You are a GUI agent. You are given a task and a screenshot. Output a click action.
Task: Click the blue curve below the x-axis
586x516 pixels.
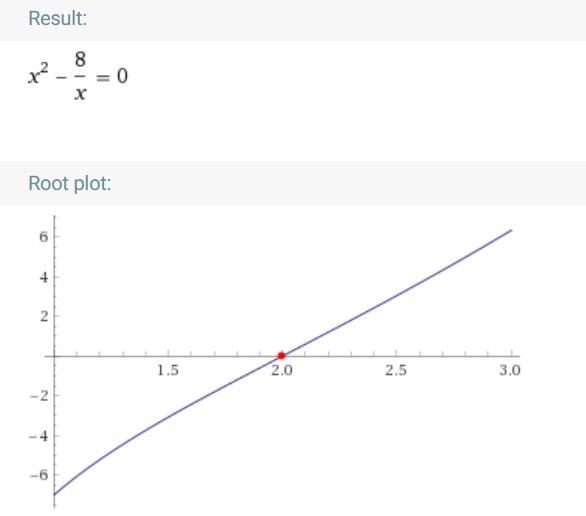click(168, 417)
